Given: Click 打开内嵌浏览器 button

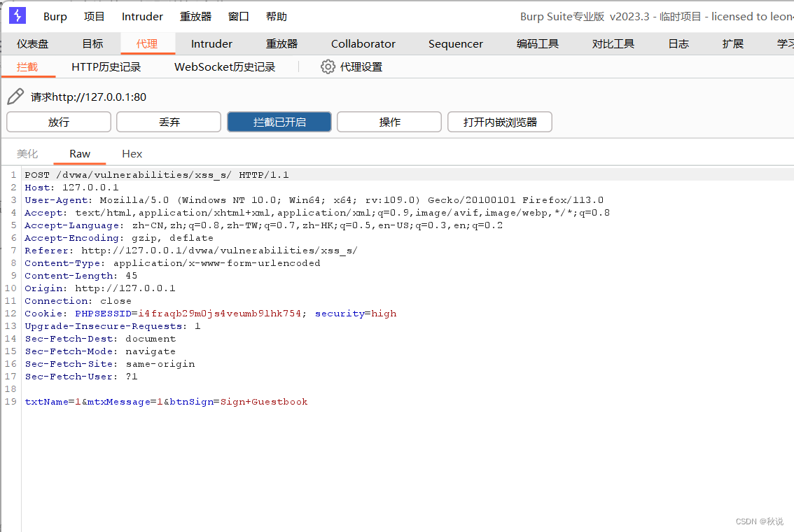Looking at the screenshot, I should (500, 122).
